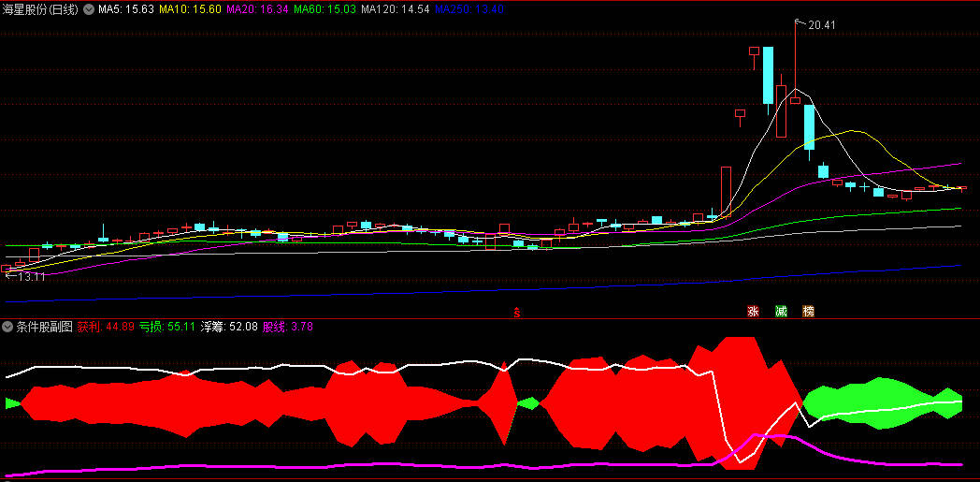The height and width of the screenshot is (482, 980).
Task: Click the green 减 event marker
Action: tap(781, 312)
